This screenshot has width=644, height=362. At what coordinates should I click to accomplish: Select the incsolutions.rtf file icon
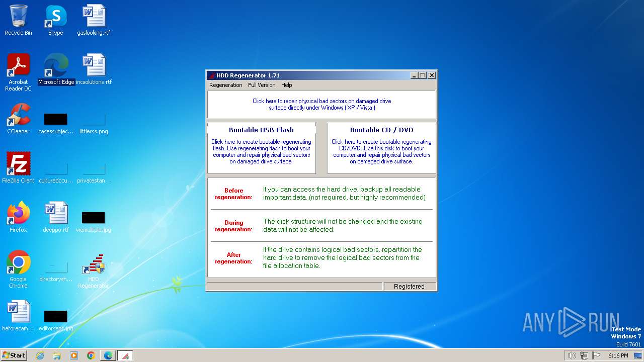(94, 69)
